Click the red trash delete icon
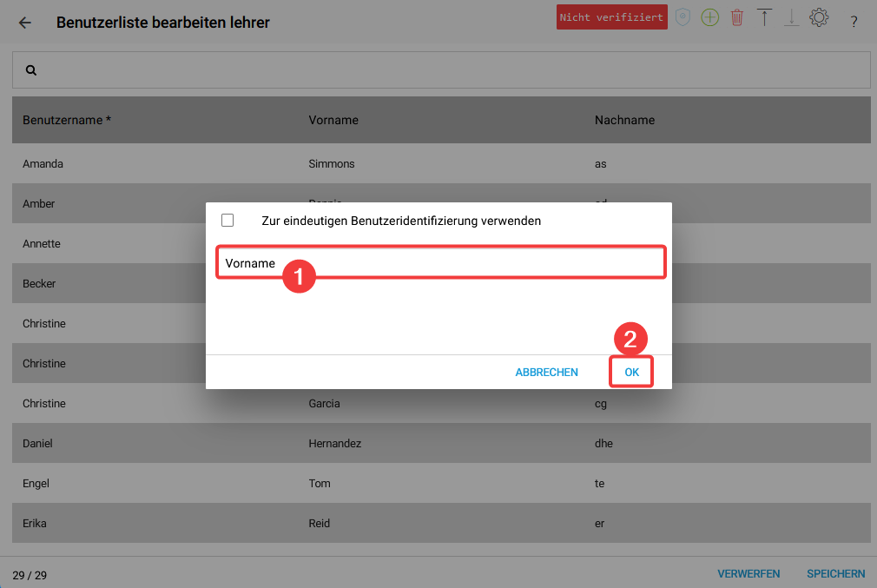This screenshot has height=588, width=877. [x=737, y=17]
